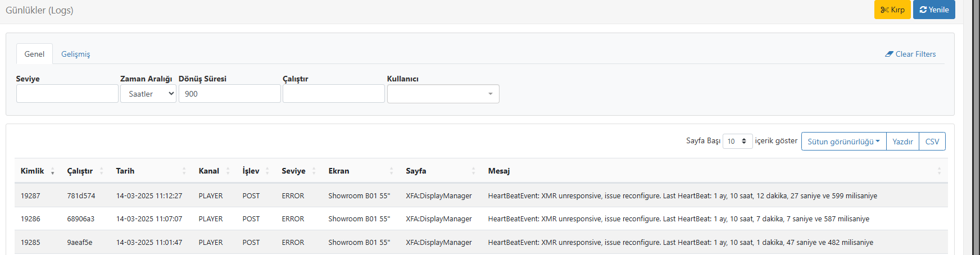Screen dimensions: 980x255
Task: Export the table with CSV button
Action: coord(932,142)
